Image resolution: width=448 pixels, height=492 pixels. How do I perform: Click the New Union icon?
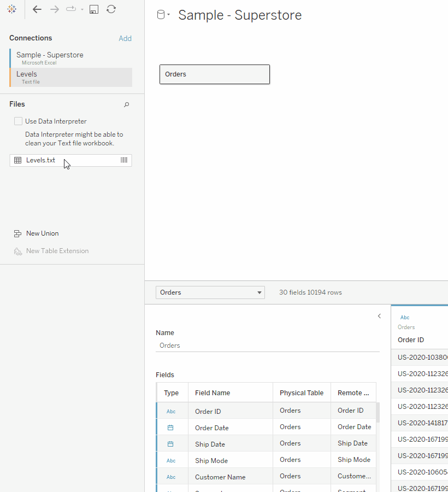tap(18, 233)
